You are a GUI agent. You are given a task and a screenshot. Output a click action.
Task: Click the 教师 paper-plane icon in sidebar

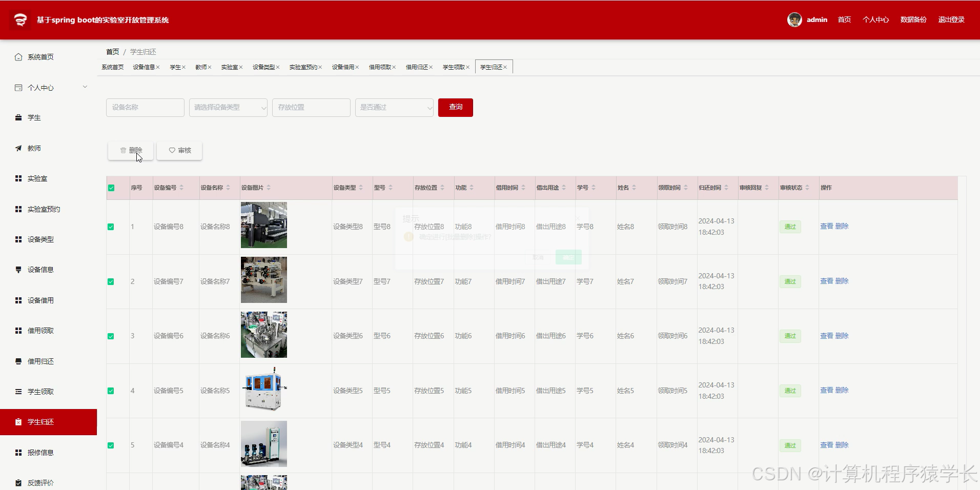point(18,148)
